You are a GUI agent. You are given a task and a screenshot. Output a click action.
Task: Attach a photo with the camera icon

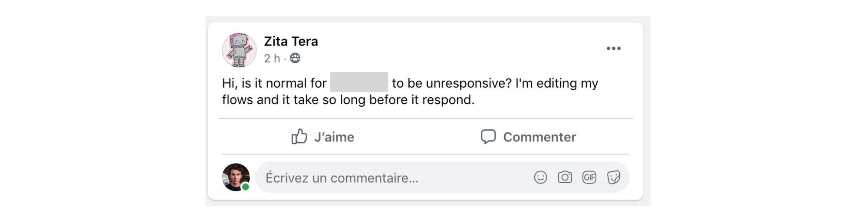click(x=565, y=177)
